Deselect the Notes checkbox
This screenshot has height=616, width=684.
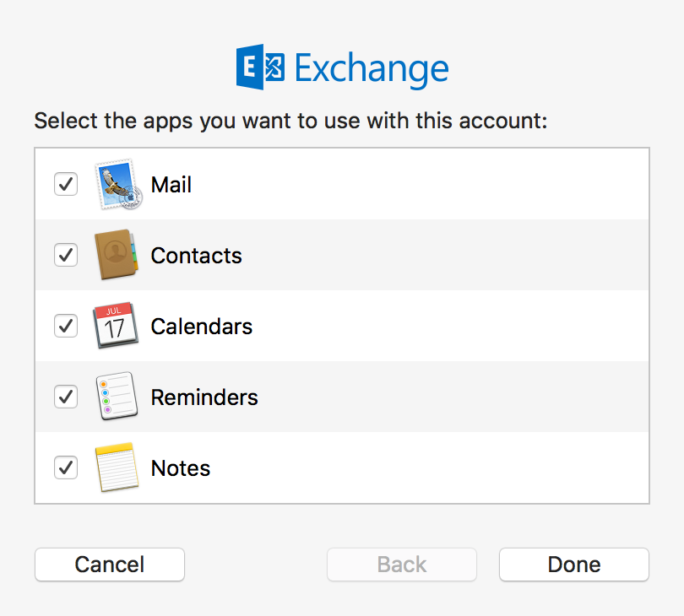click(66, 467)
